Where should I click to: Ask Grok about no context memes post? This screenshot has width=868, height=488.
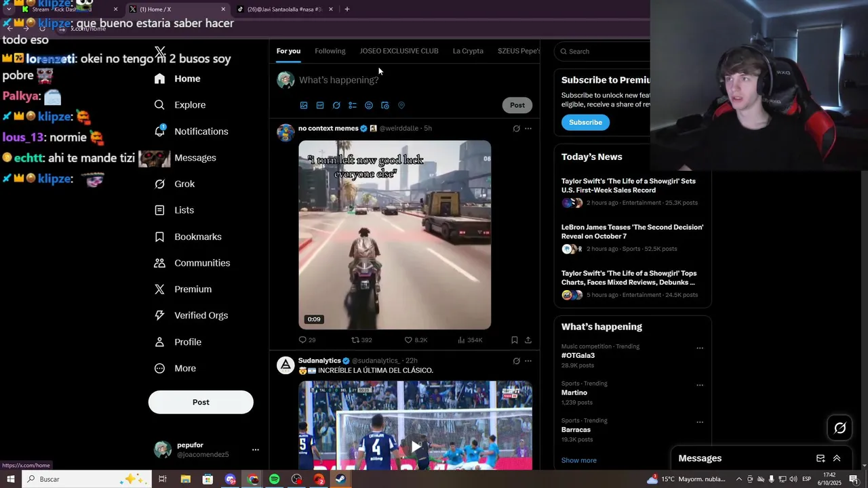[516, 129]
